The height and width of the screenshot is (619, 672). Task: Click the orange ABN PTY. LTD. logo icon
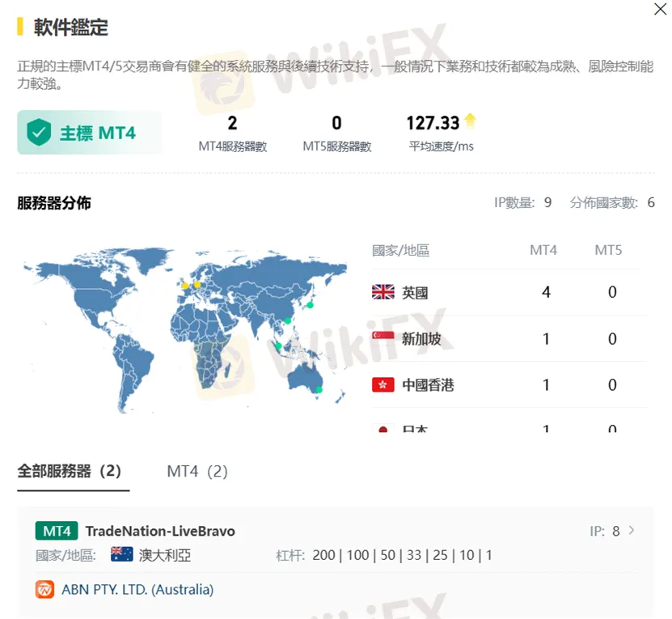[44, 589]
